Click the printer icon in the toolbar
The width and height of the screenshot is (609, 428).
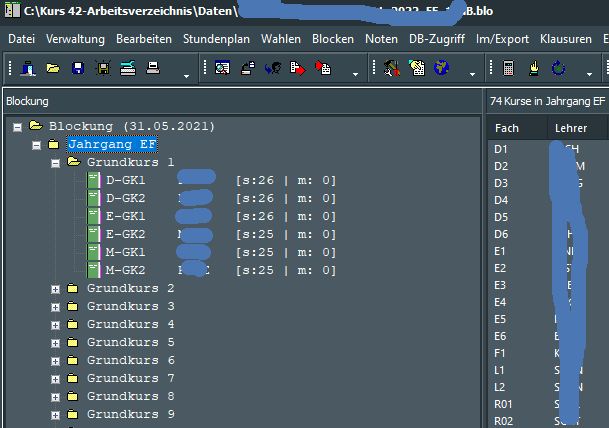[153, 69]
